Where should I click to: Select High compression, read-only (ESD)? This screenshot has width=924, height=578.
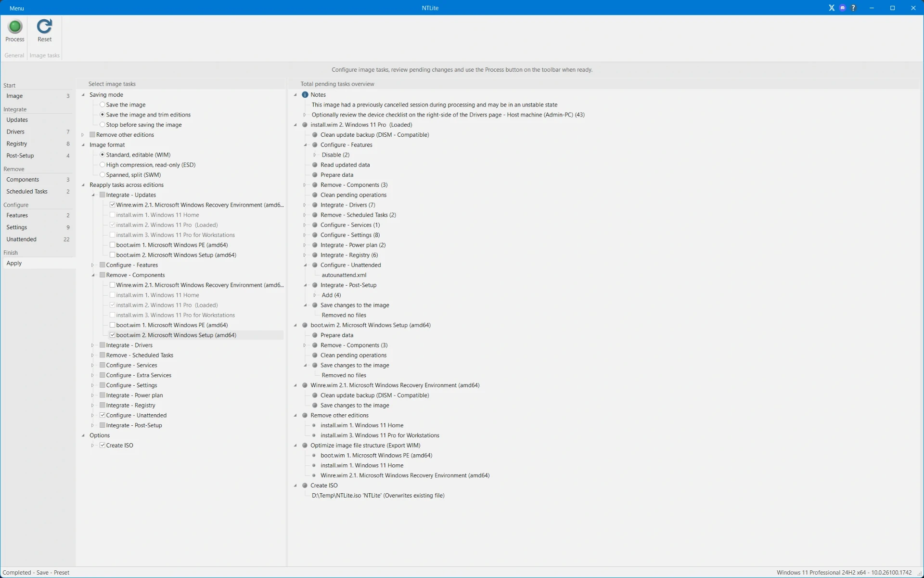coord(103,165)
